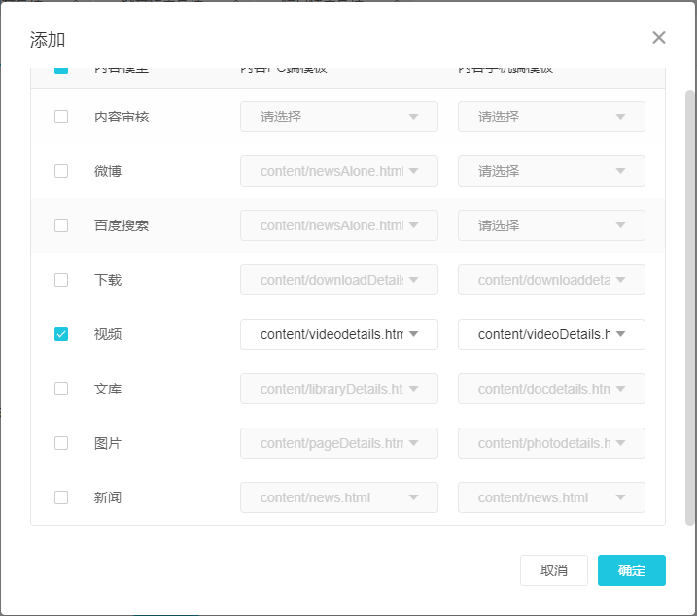Open 视频 PC template dropdown

coord(338,334)
